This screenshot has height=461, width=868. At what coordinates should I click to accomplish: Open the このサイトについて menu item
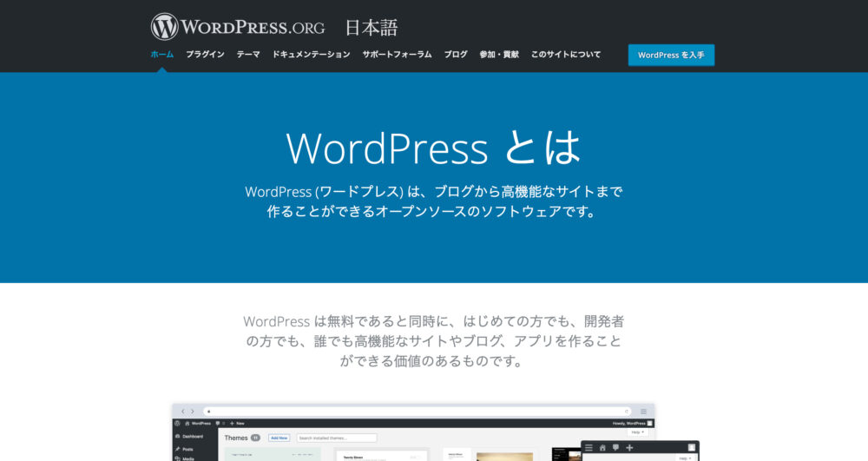[566, 54]
